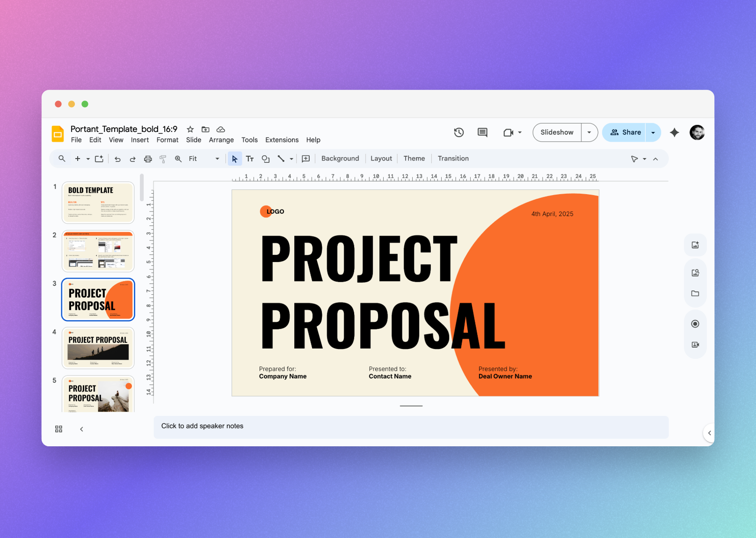Show the side panel chevron
The width and height of the screenshot is (756, 538).
click(709, 433)
